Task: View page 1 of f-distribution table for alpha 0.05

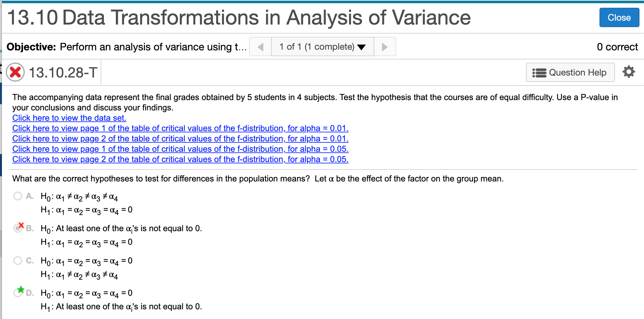Action: tap(180, 149)
